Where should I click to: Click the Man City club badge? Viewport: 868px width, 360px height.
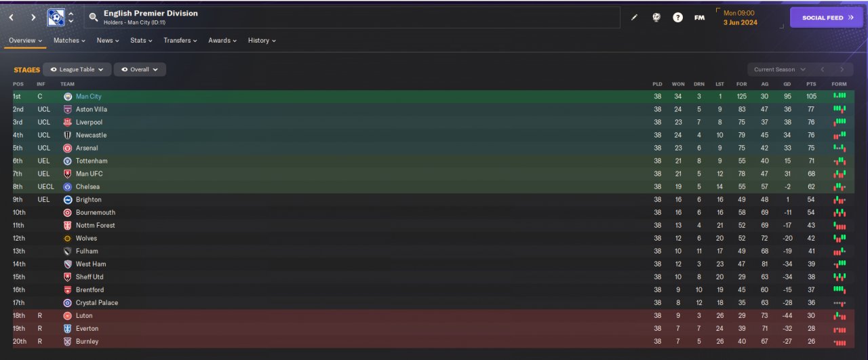[67, 97]
